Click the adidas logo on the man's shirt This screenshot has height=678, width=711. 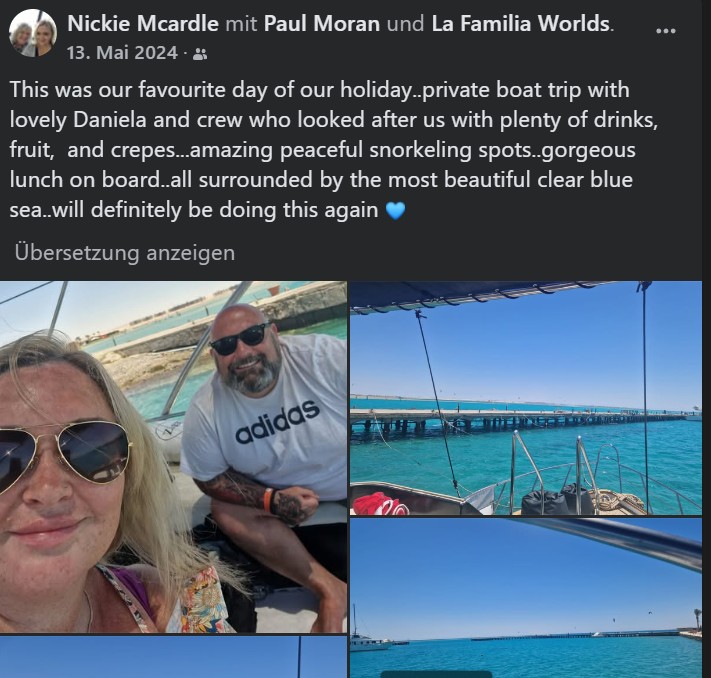277,421
